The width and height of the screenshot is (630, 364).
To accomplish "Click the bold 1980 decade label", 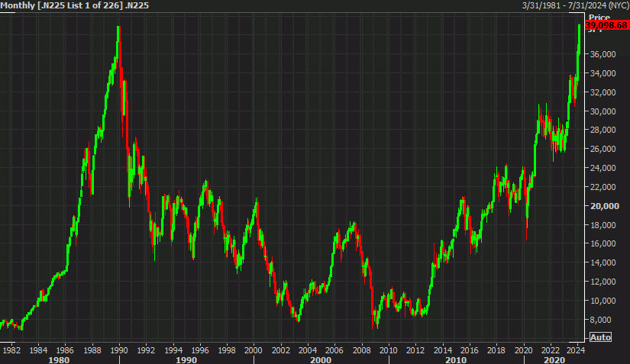I will 59,359.
